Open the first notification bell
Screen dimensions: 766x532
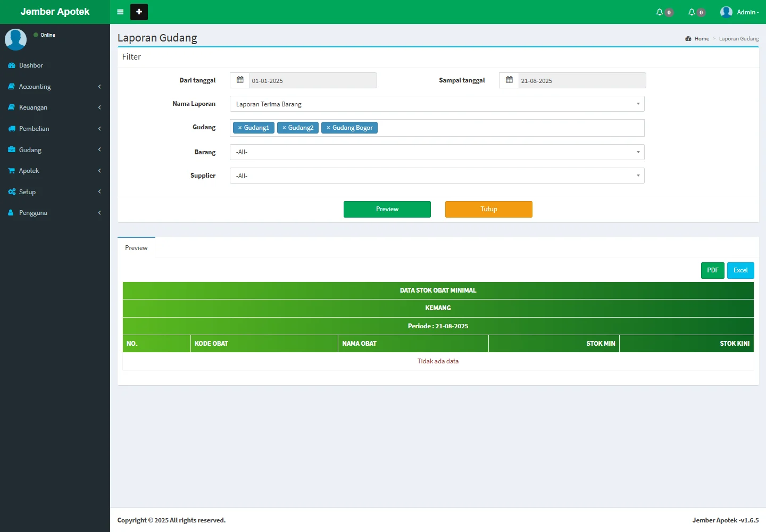tap(660, 12)
